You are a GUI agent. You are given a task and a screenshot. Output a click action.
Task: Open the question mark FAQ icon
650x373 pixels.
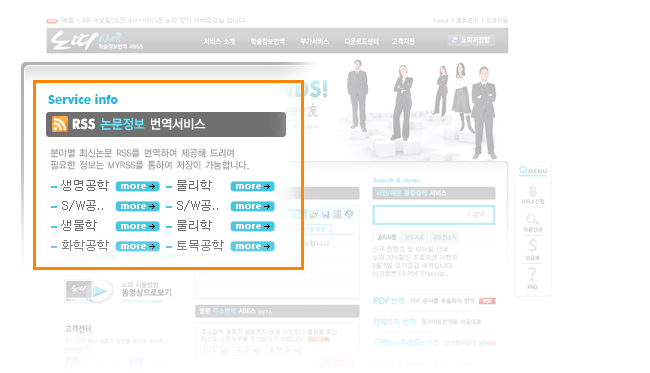(532, 274)
